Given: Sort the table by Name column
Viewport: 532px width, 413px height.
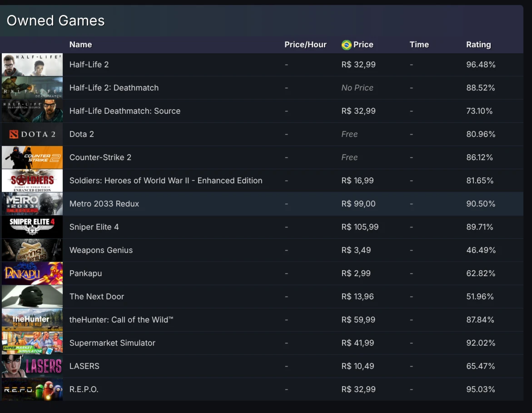Looking at the screenshot, I should pyautogui.click(x=80, y=45).
